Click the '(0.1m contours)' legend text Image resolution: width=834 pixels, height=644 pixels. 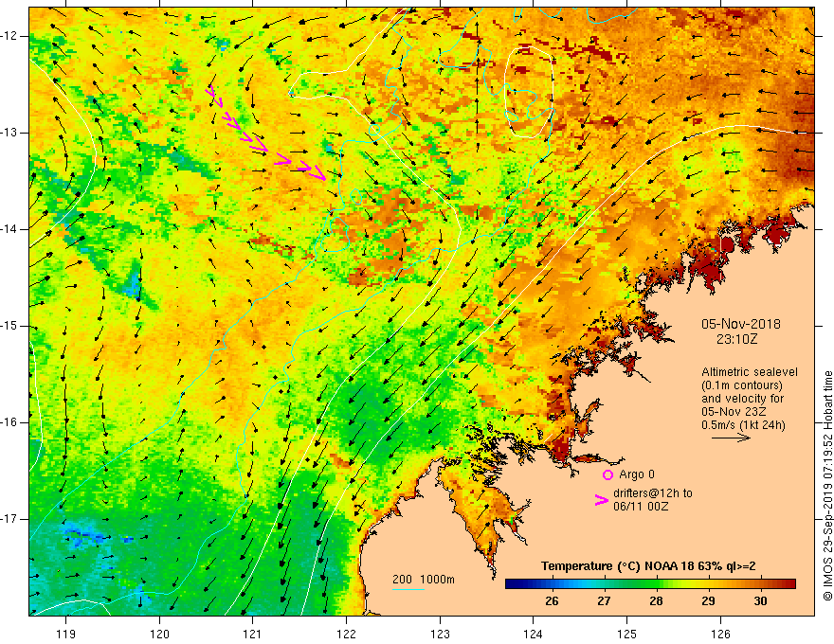(742, 385)
